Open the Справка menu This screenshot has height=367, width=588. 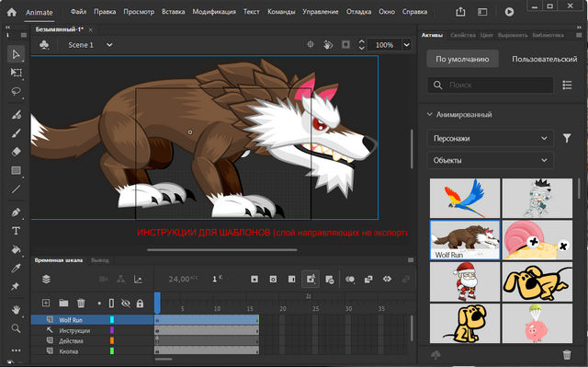point(414,12)
